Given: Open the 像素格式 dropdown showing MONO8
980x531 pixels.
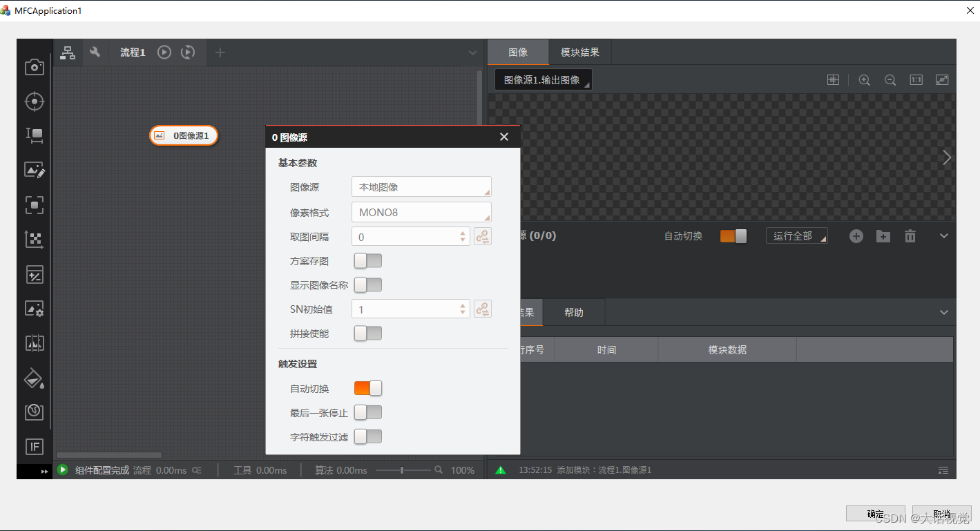Looking at the screenshot, I should [421, 212].
